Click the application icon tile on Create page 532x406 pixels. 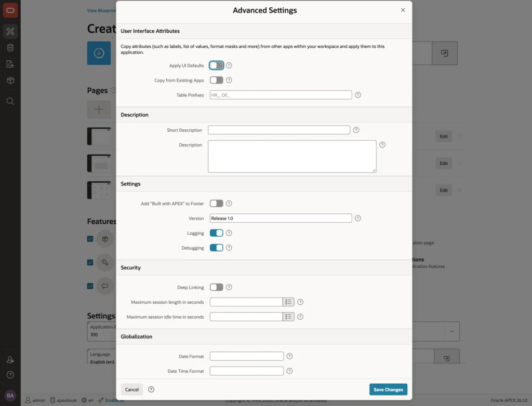pyautogui.click(x=99, y=53)
